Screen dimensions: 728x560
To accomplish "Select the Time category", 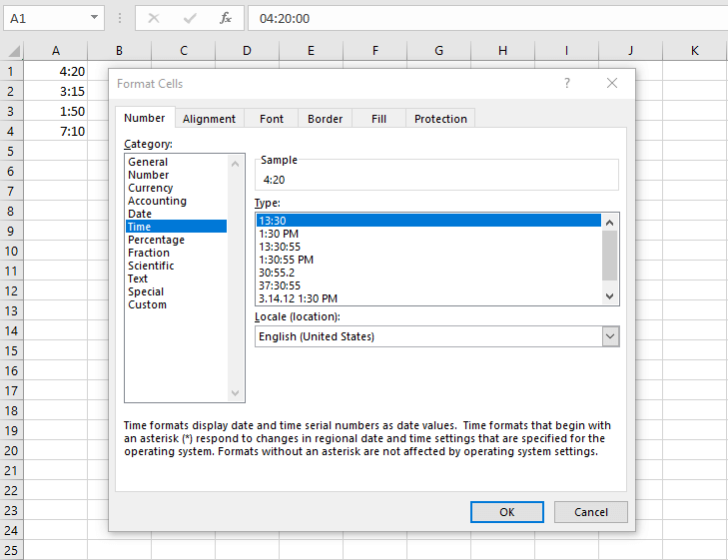I will click(x=177, y=227).
